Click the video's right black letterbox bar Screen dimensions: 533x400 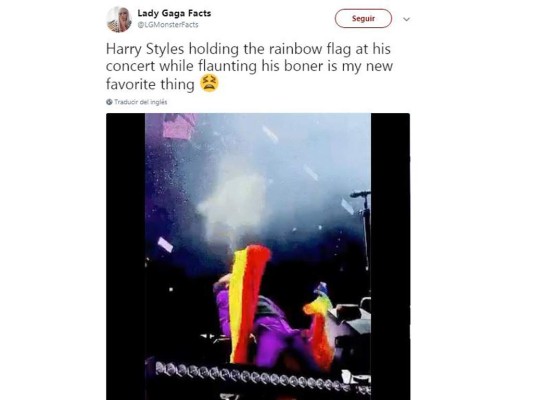click(x=390, y=257)
